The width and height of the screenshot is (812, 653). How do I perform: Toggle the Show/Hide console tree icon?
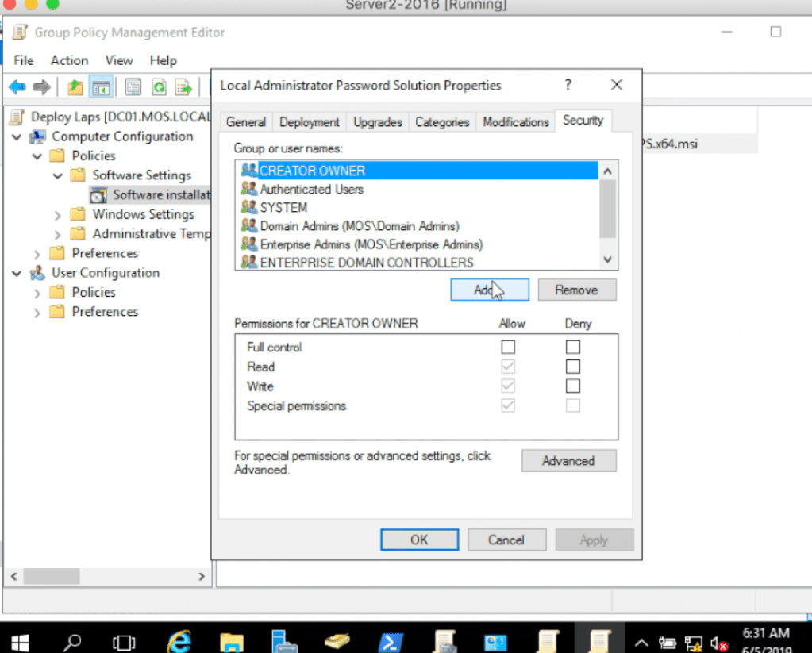pyautogui.click(x=100, y=86)
